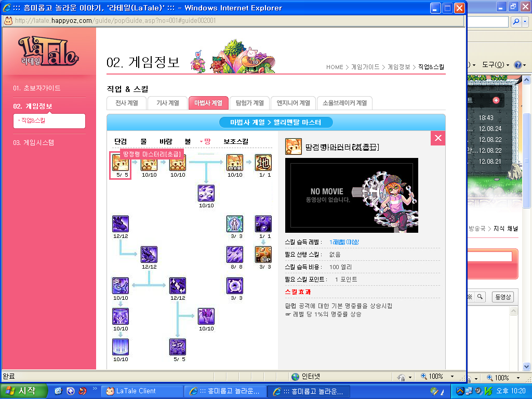
Task: Switch to the 소울브레이커 계열 tab
Action: [x=344, y=103]
